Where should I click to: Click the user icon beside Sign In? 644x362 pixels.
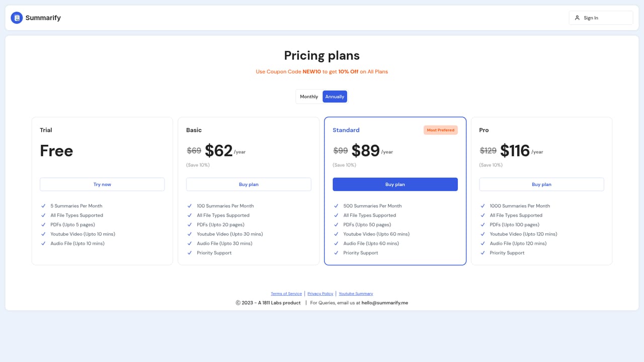click(x=577, y=18)
